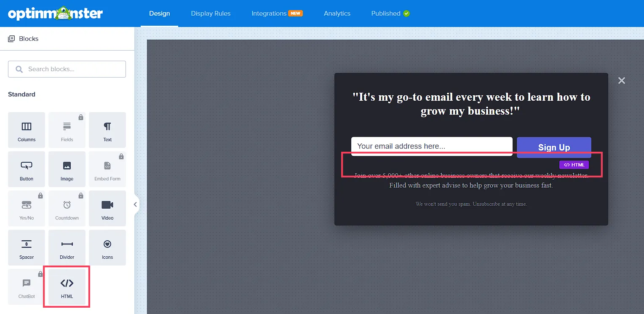Click the OptinMonster logo

(x=55, y=13)
